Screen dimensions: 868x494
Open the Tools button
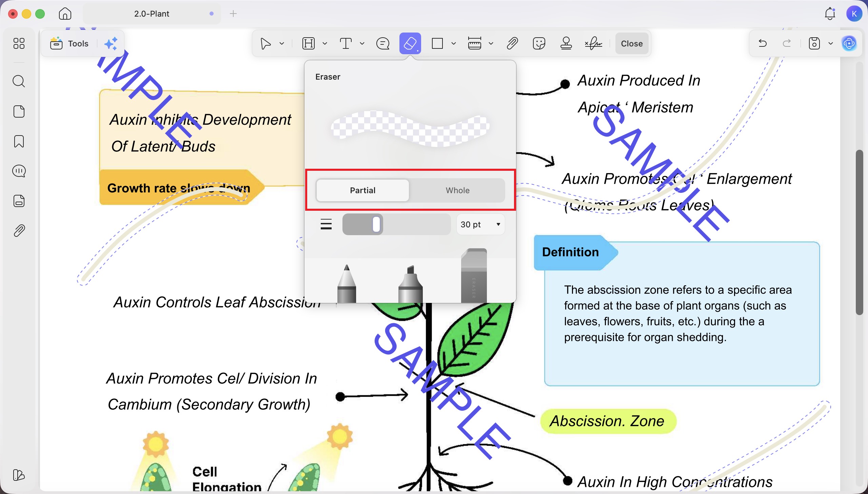pos(70,43)
